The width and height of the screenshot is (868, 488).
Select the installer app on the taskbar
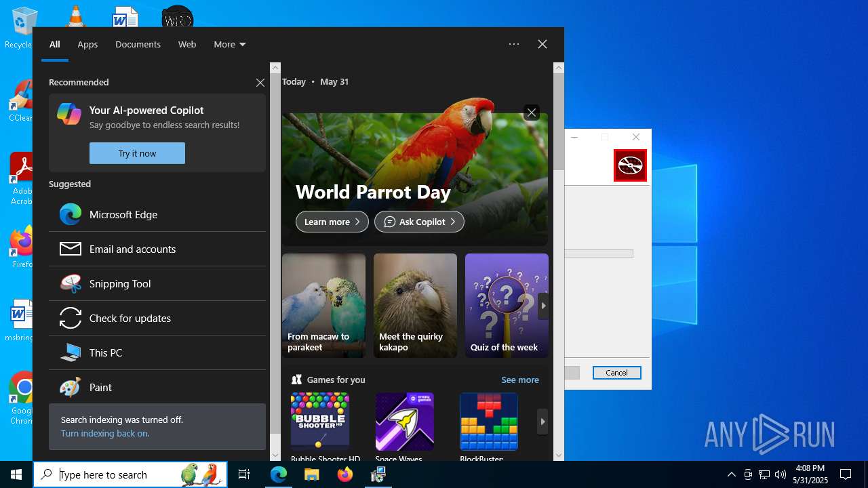[x=378, y=474]
